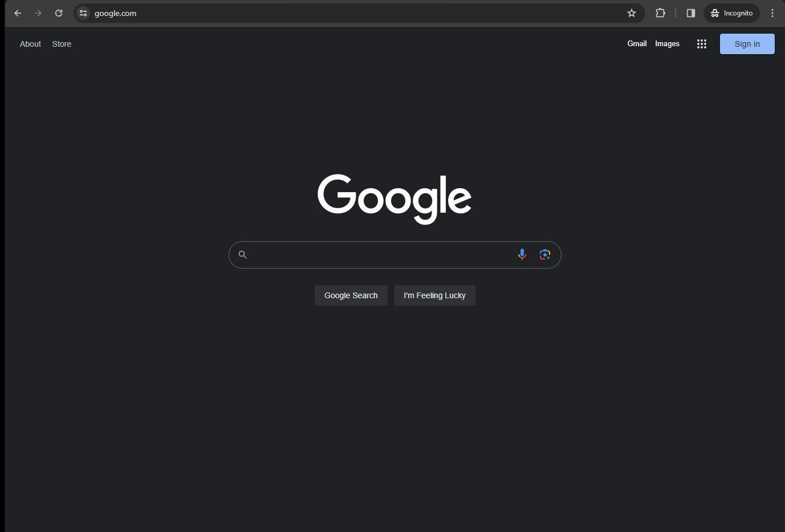Navigate forward with the forward arrow

coord(38,13)
